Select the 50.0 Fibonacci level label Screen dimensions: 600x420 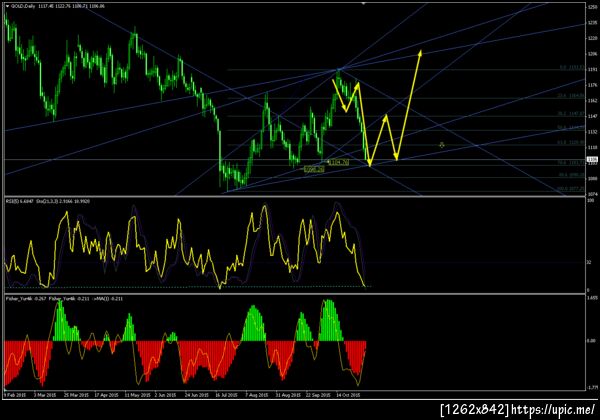click(x=571, y=128)
